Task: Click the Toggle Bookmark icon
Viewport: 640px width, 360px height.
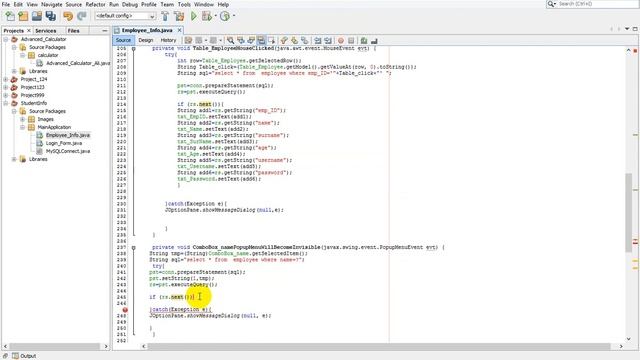Action: 304,40
